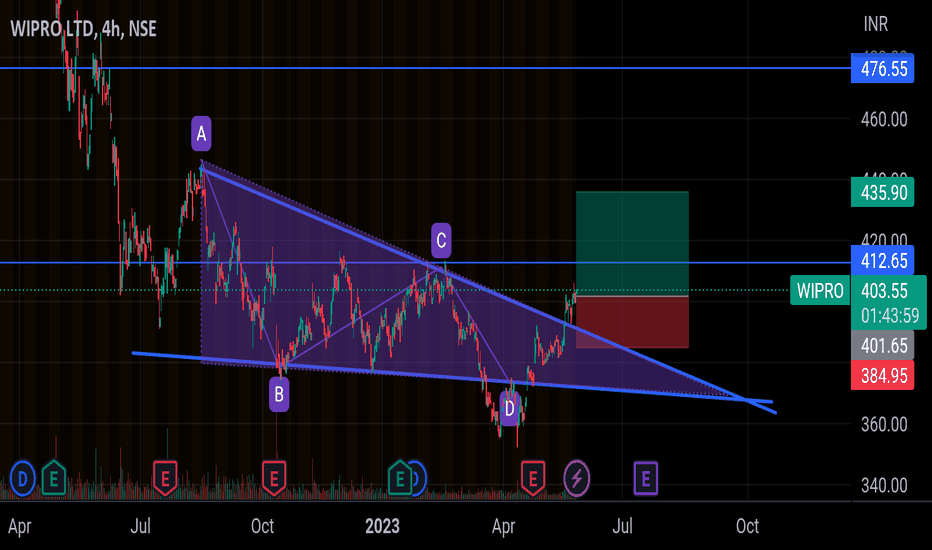The height and width of the screenshot is (550, 932).
Task: Click the 476.55 blue price label
Action: click(x=883, y=68)
